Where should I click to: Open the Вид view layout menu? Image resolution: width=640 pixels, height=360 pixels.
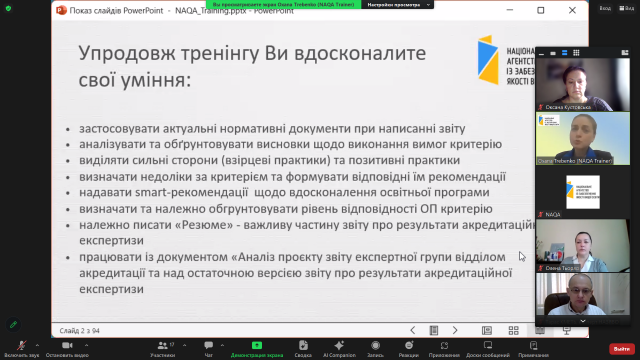coord(627,8)
